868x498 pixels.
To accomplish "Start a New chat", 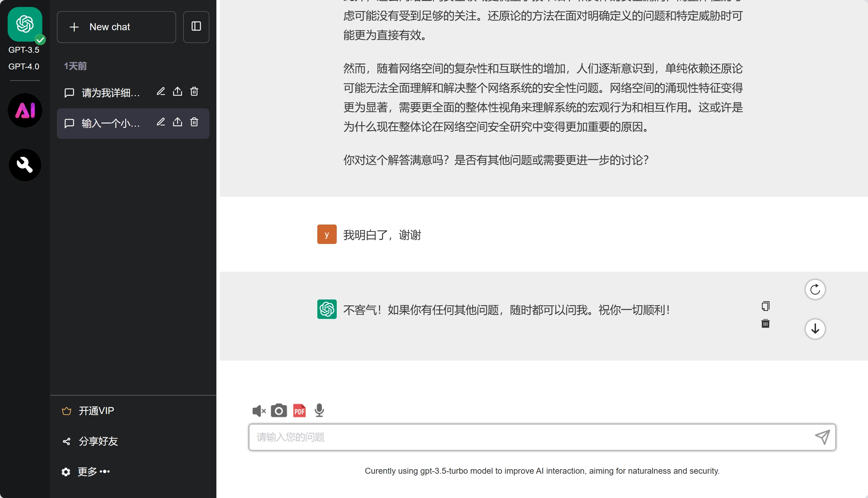I will [116, 27].
